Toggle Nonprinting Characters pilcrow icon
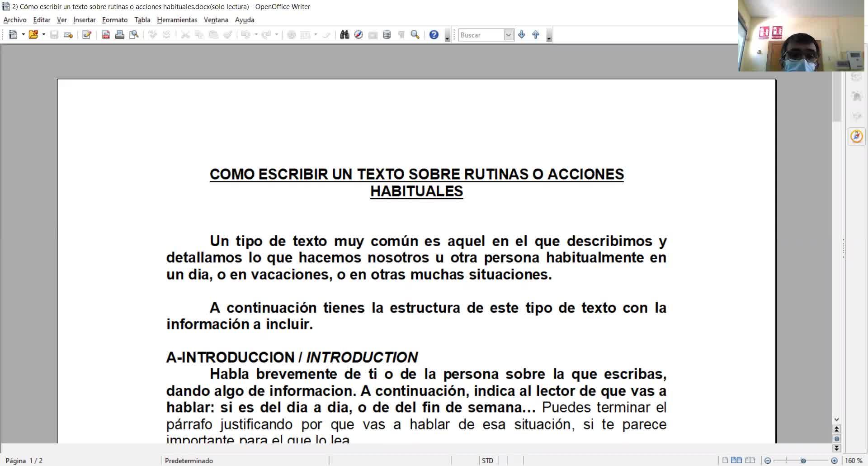Screen dimensions: 868x466 click(x=401, y=35)
